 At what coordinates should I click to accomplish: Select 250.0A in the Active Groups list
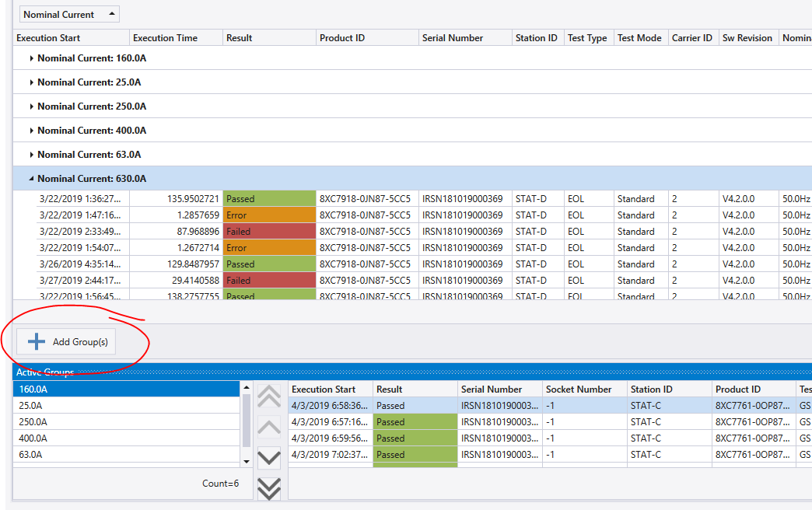pyautogui.click(x=126, y=422)
